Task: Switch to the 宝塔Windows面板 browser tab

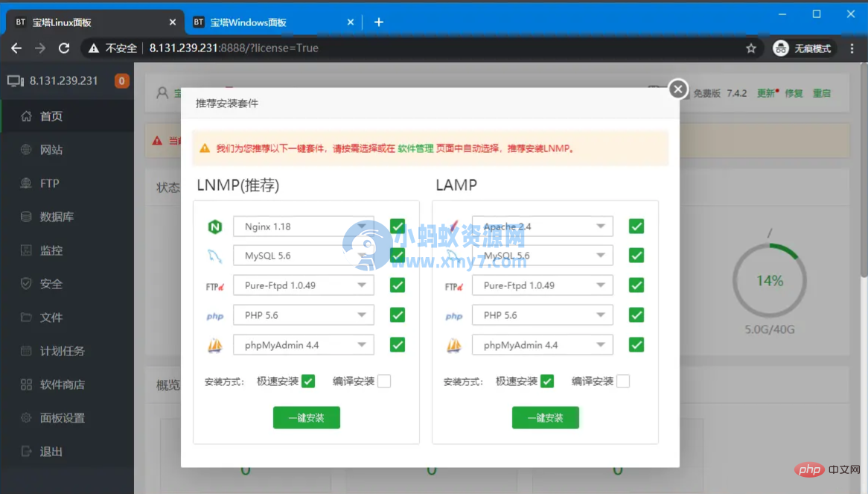Action: click(273, 22)
